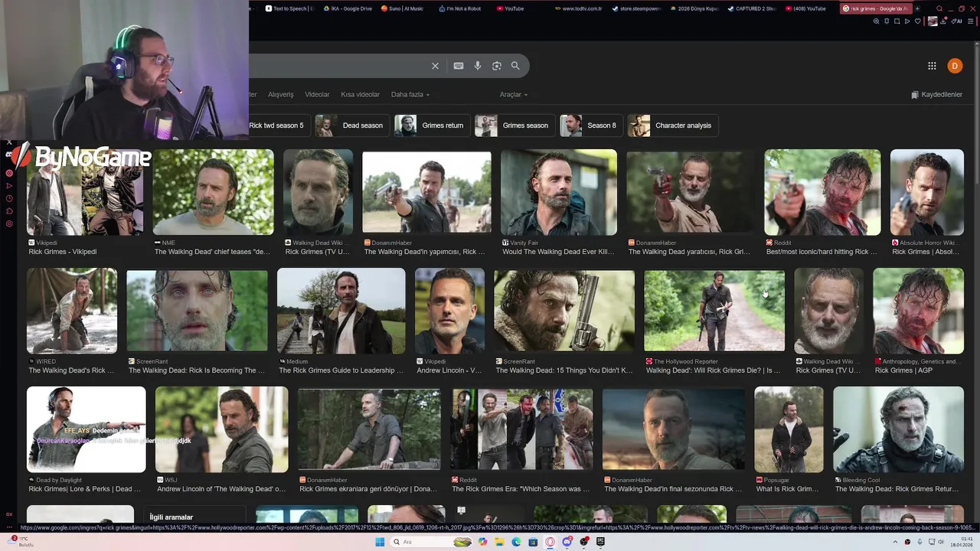Screen dimensions: 980x551
Task: Open the browser easy-setup menu icon
Action: [x=972, y=21]
